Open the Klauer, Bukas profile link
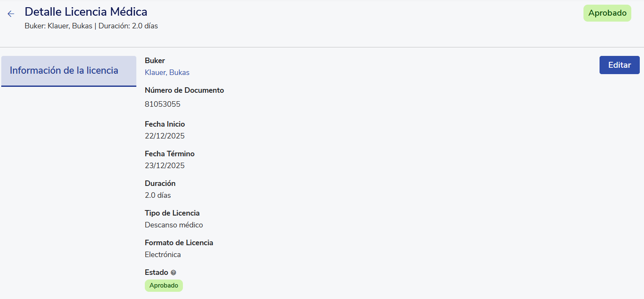Screen dimensions: 644x299 (167, 72)
